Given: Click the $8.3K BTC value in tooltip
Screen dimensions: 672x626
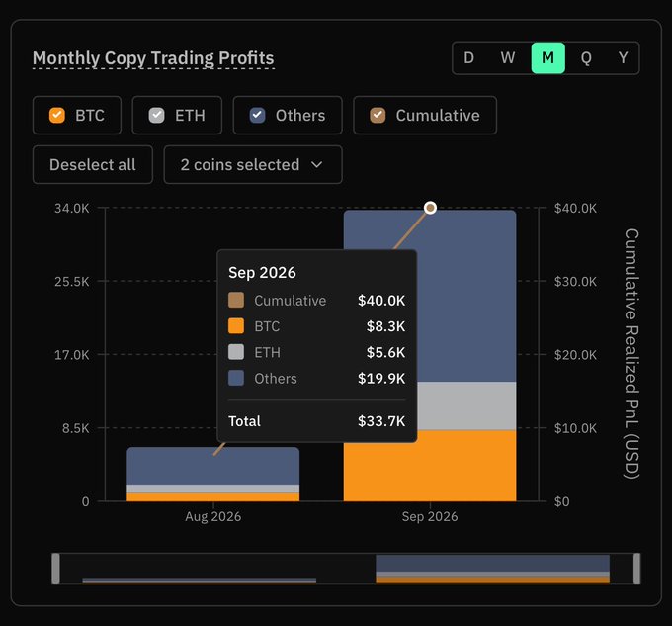Looking at the screenshot, I should click(385, 326).
